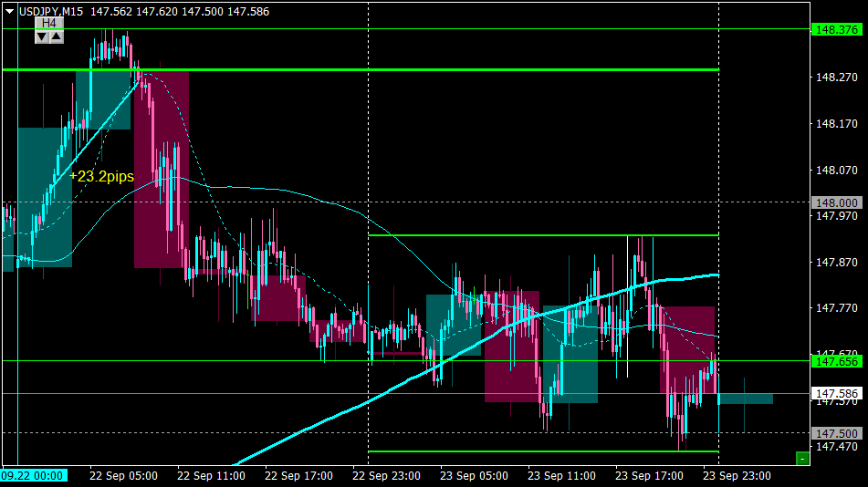Click the 148.070 price scale value
The height and width of the screenshot is (487, 868).
coord(836,170)
